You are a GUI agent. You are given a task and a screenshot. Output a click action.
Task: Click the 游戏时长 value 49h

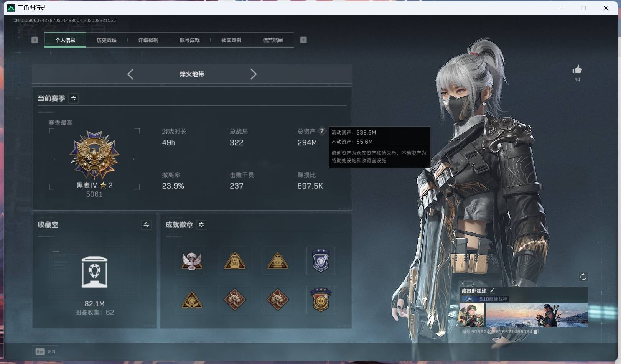point(169,143)
